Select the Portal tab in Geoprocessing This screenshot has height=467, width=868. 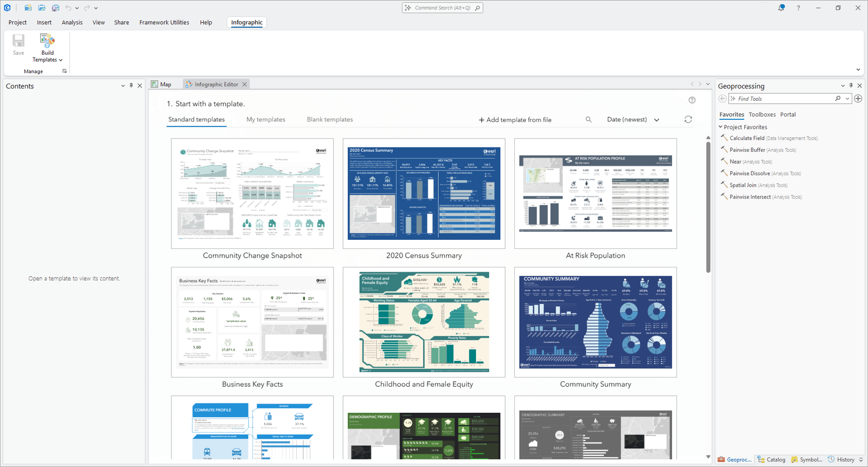click(788, 114)
